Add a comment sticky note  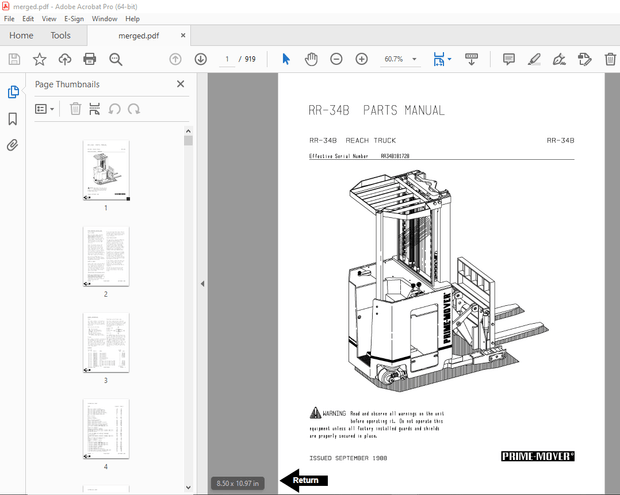tap(508, 59)
